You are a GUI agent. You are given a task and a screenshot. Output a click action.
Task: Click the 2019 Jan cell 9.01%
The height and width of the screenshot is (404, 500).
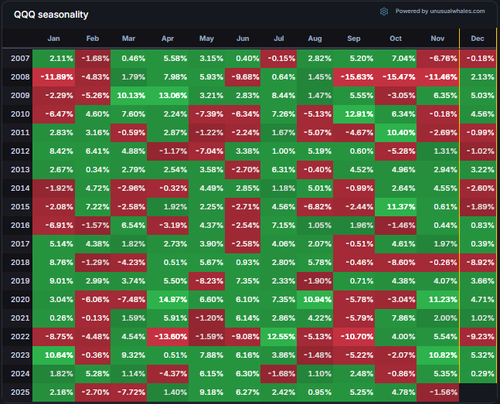[x=54, y=281]
